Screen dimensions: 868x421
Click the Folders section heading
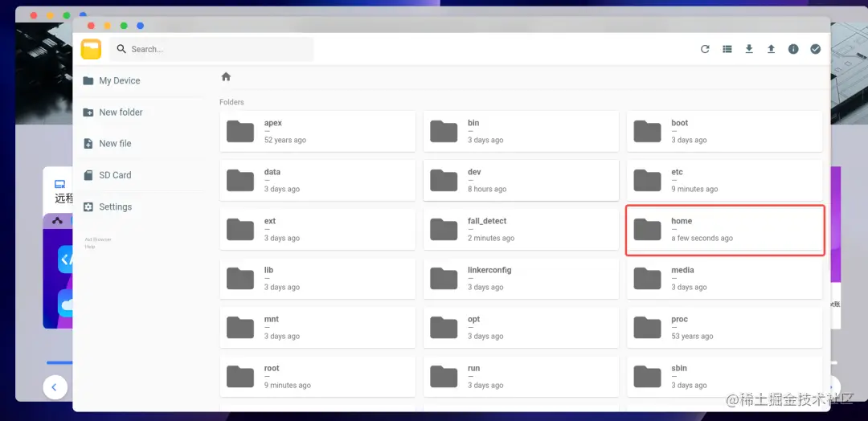(x=231, y=102)
